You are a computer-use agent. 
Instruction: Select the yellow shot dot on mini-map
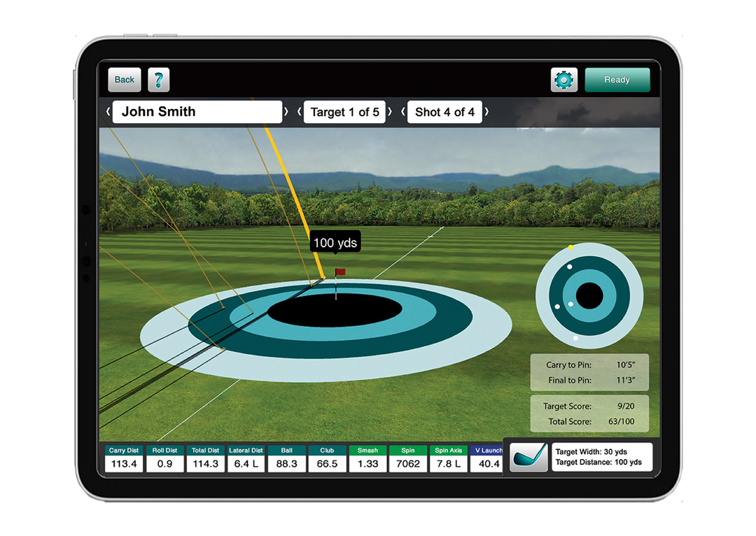click(x=571, y=248)
